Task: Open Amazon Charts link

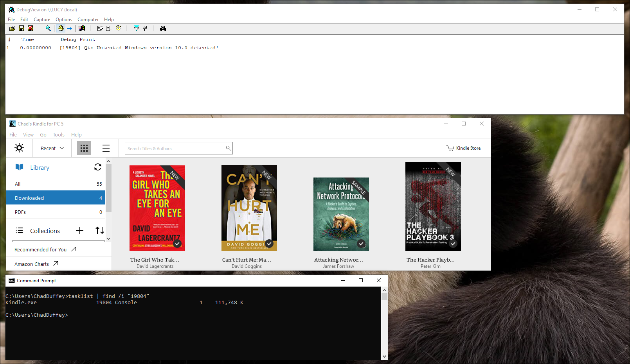Action: click(36, 264)
